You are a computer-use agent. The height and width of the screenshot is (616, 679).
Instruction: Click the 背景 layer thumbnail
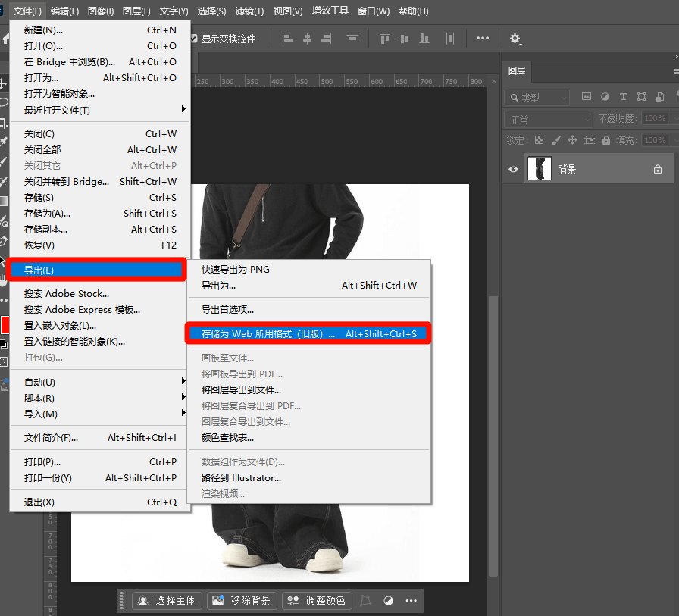click(x=538, y=169)
